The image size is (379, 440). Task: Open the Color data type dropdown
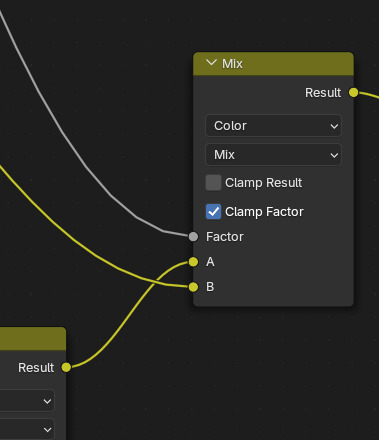[x=273, y=126]
